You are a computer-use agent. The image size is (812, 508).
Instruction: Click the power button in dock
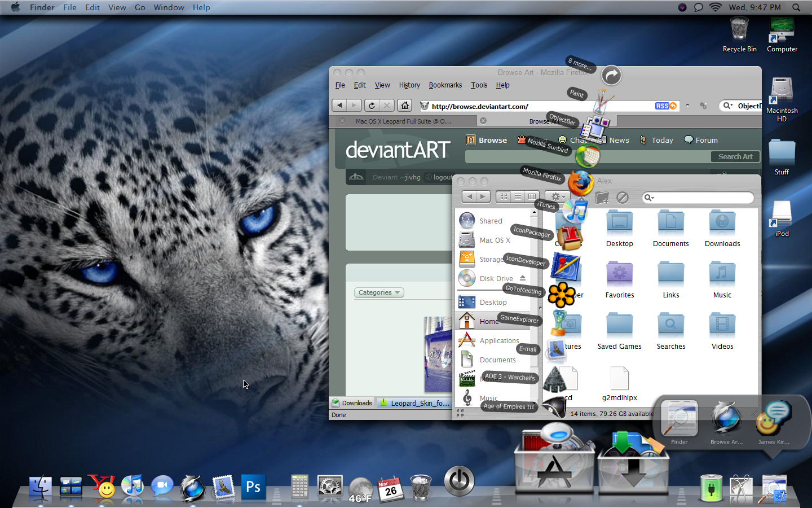point(459,481)
